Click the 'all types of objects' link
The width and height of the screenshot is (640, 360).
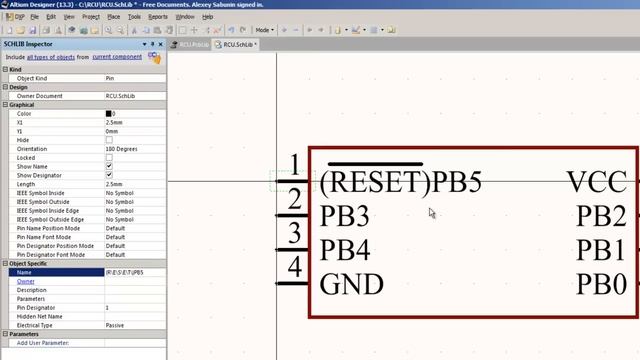(51, 57)
